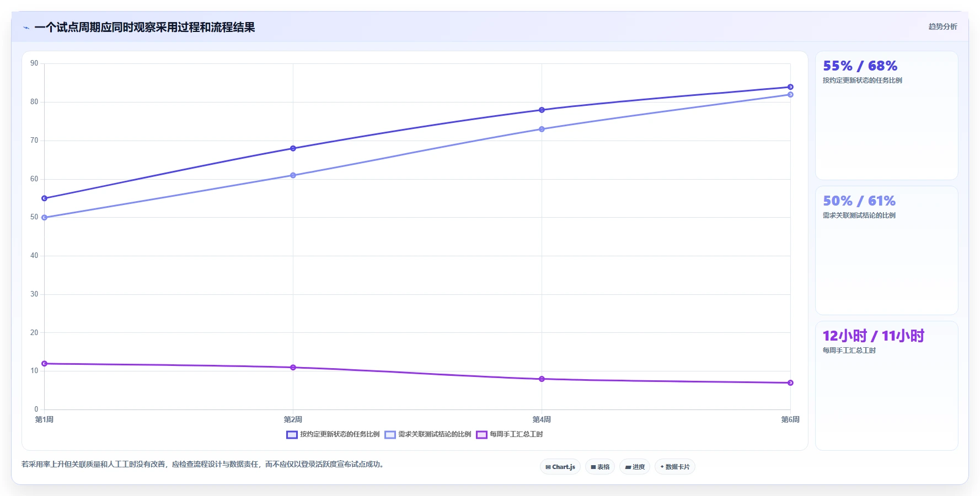Click the title 一个试点周期应同时观察采用过程和流程结果
Image resolution: width=980 pixels, height=496 pixels.
click(x=144, y=27)
